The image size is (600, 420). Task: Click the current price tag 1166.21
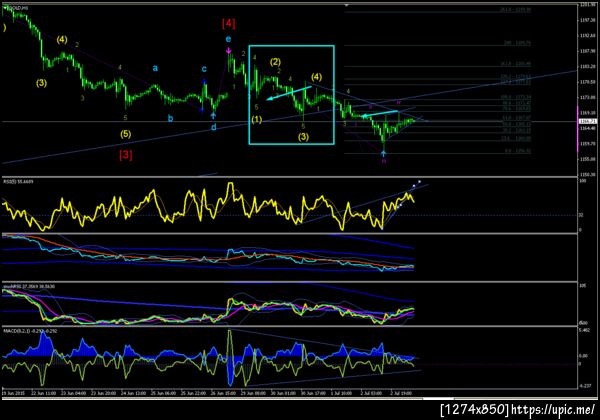click(x=587, y=121)
